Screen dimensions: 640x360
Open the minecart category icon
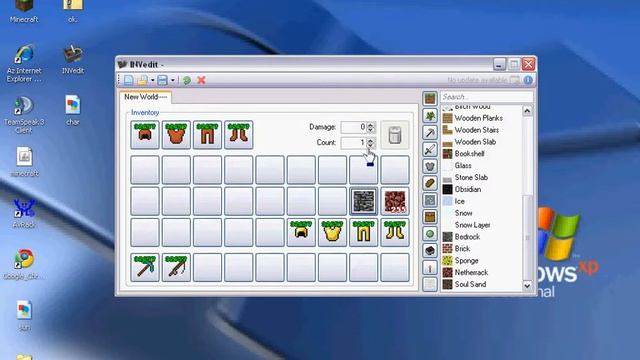pyautogui.click(x=430, y=251)
